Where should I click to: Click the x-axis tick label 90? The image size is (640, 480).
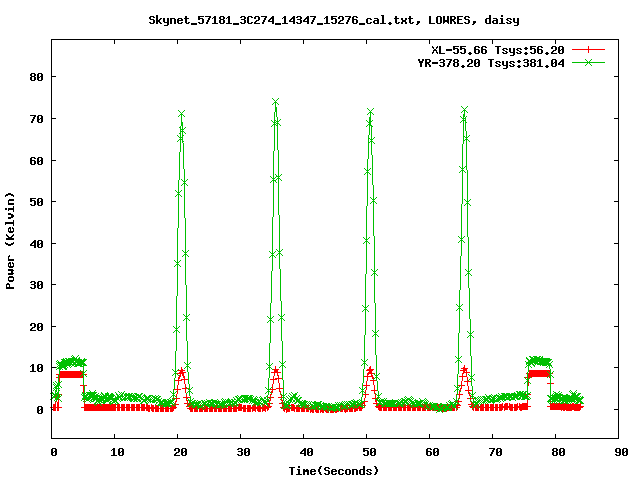(x=621, y=452)
